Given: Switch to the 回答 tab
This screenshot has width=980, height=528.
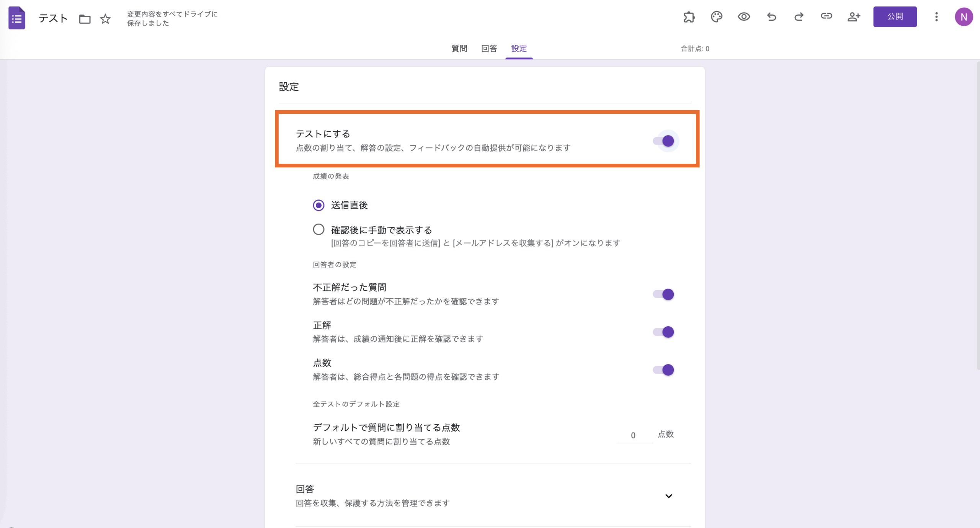Looking at the screenshot, I should point(490,49).
